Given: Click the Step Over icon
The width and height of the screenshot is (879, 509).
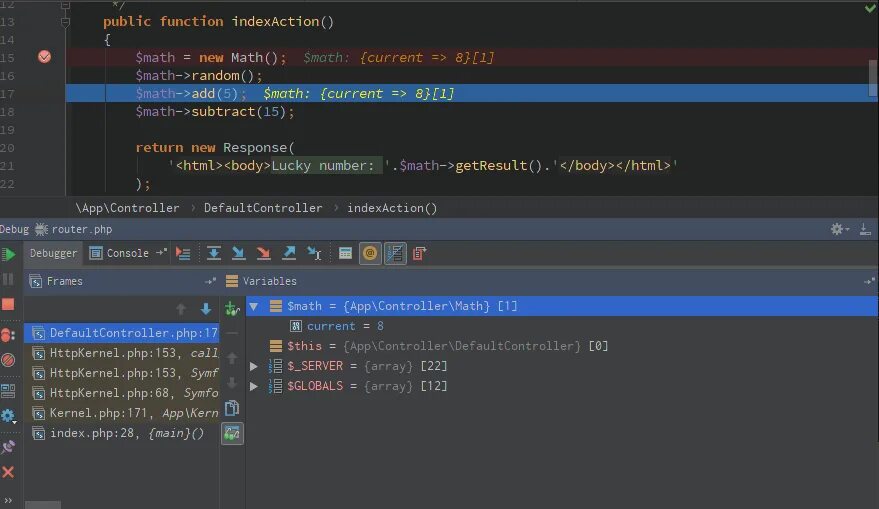Looking at the screenshot, I should pos(213,253).
